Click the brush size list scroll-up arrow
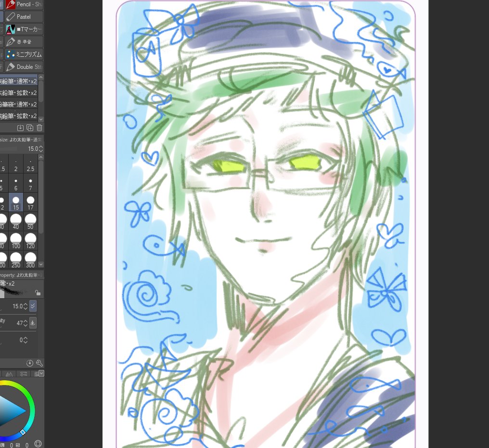489x448 pixels. [41, 158]
